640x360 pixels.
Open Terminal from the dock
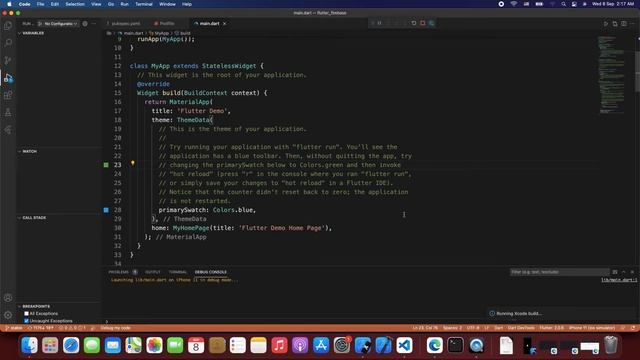(455, 346)
